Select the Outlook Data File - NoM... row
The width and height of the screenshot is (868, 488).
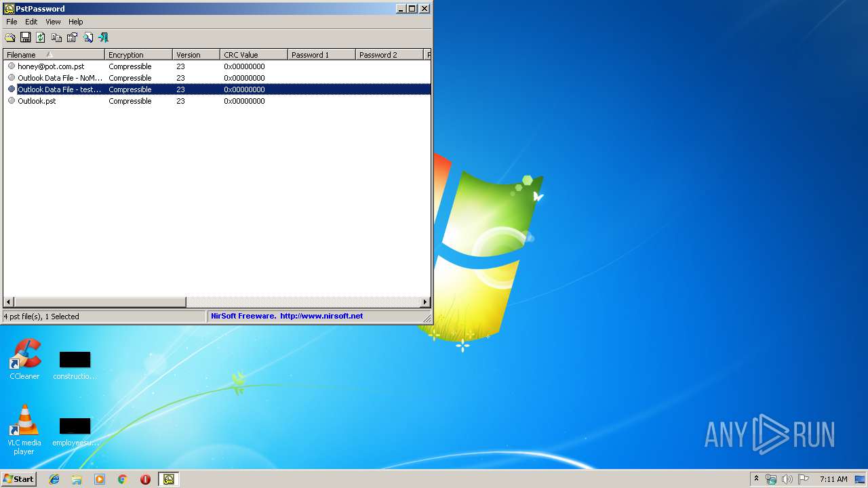coord(217,78)
